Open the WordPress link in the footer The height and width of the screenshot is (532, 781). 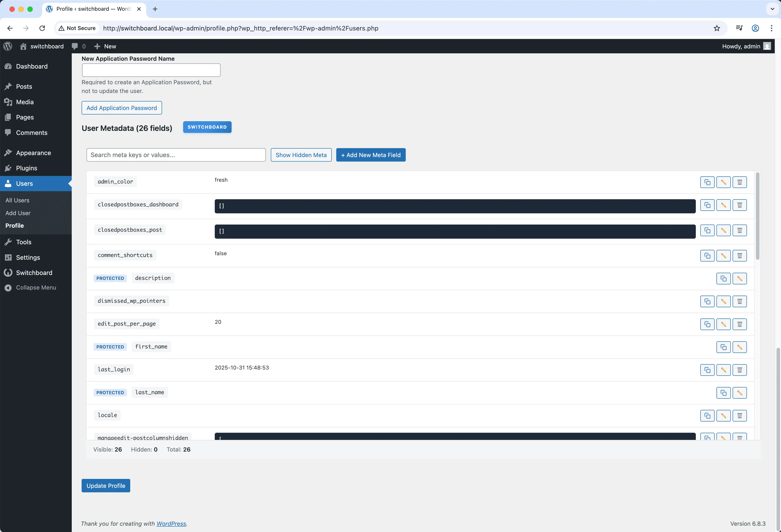(x=171, y=524)
